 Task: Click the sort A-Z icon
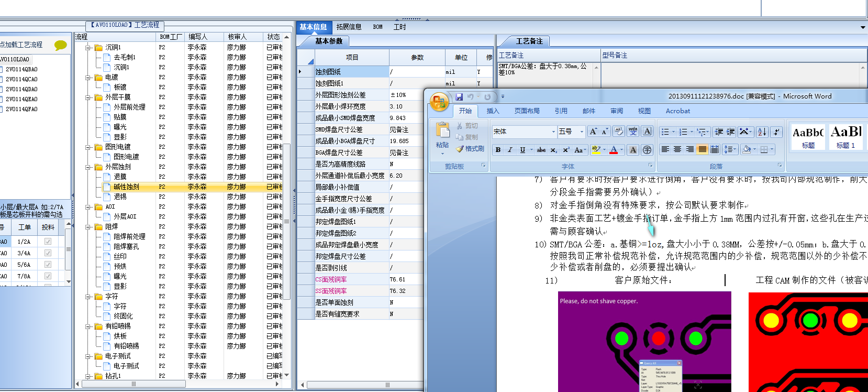tap(762, 132)
